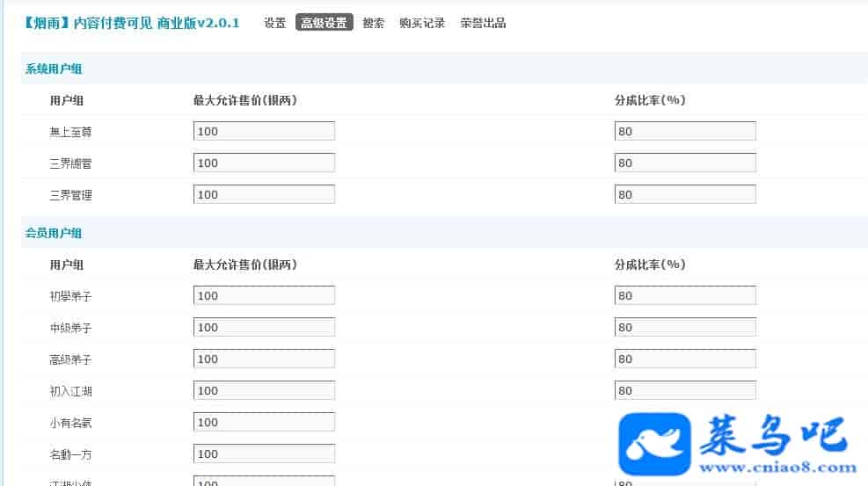
Task: Go to the 荣誉出品 tab
Action: (x=483, y=24)
